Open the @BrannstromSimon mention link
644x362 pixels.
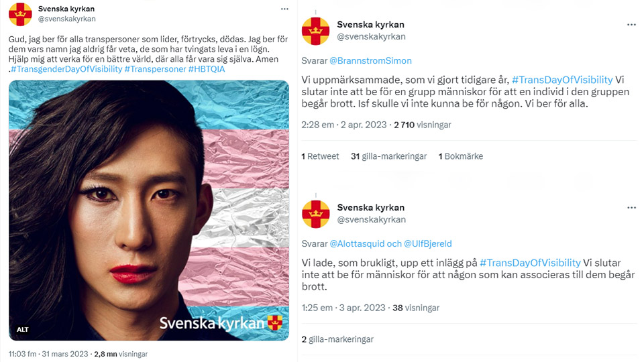370,61
